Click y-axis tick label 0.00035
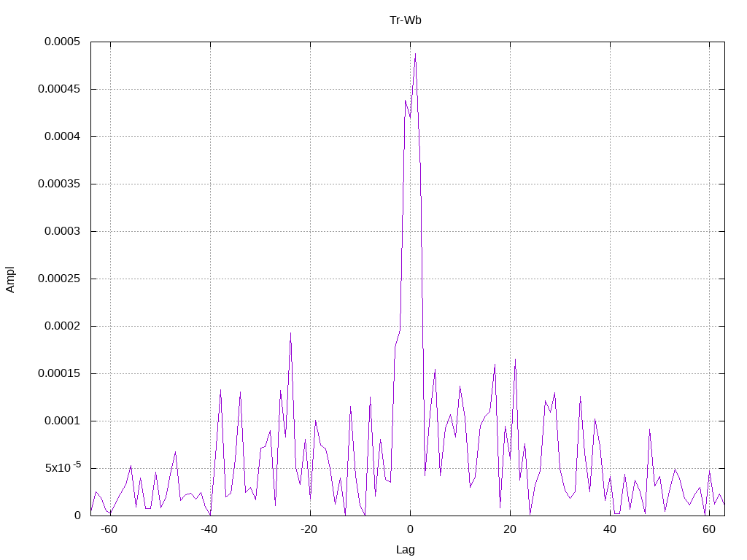This screenshot has height=560, width=747. point(59,184)
